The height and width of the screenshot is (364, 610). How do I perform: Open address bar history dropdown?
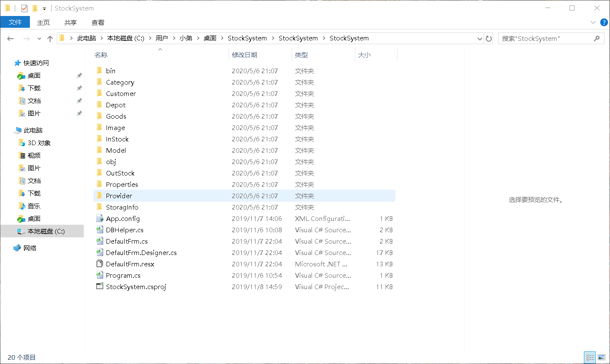[480, 38]
